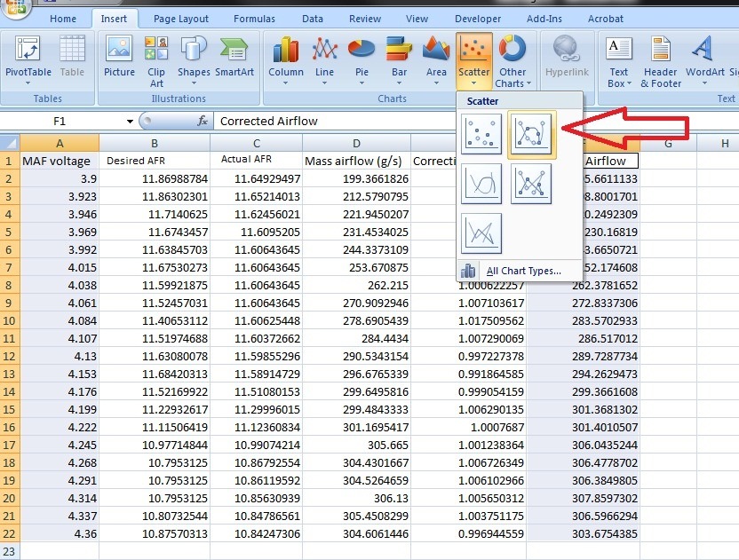The height and width of the screenshot is (560, 739).
Task: Switch to the Page Layout tab
Action: click(181, 19)
